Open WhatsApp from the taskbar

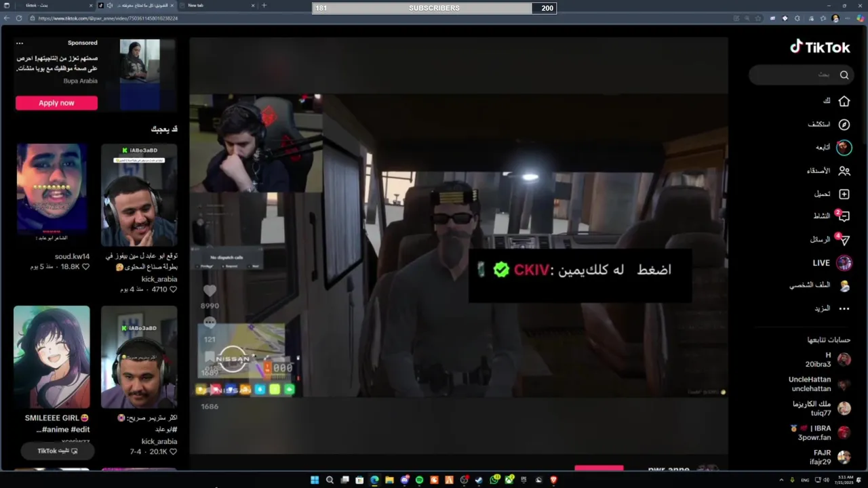tap(494, 480)
